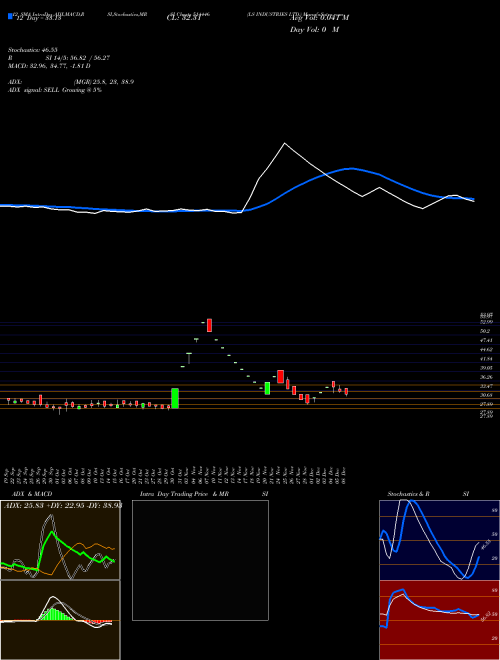Select the 'Intra Day Trading Price & MRSI' title
The height and width of the screenshot is (660, 500).
pos(204,494)
